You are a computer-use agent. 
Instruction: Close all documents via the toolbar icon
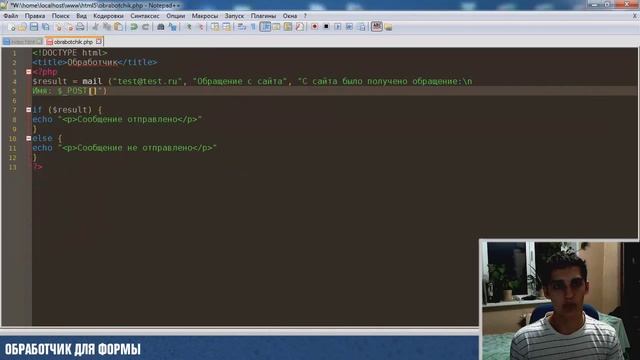pyautogui.click(x=69, y=27)
